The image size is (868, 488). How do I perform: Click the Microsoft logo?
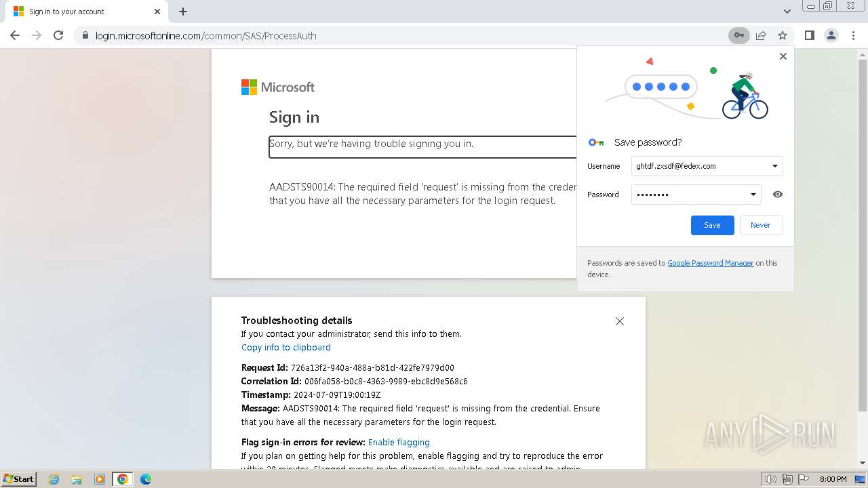click(x=278, y=87)
